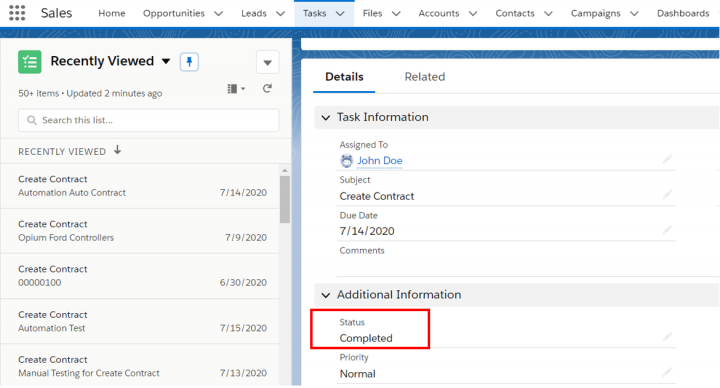Image resolution: width=720 pixels, height=388 pixels.
Task: Click the Sales app name
Action: coord(56,13)
